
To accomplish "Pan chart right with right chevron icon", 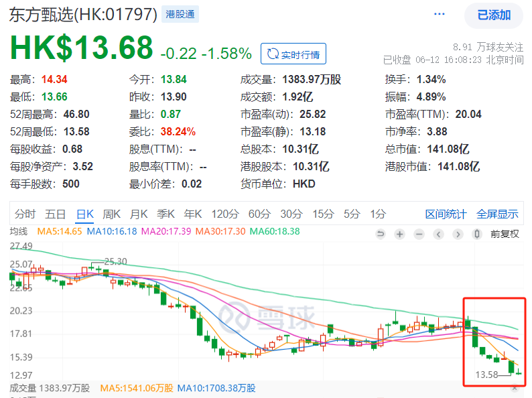I will pyautogui.click(x=458, y=234).
